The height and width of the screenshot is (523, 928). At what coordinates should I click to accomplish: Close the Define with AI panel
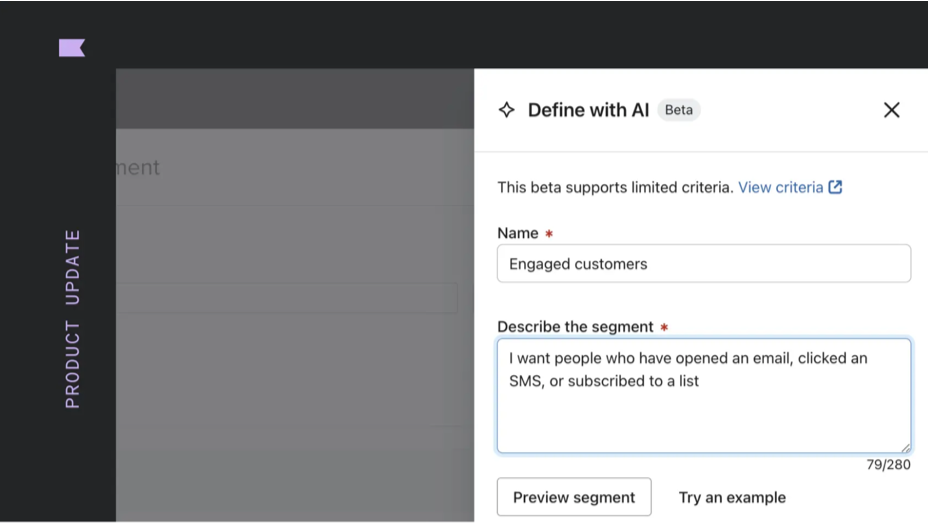pyautogui.click(x=891, y=110)
